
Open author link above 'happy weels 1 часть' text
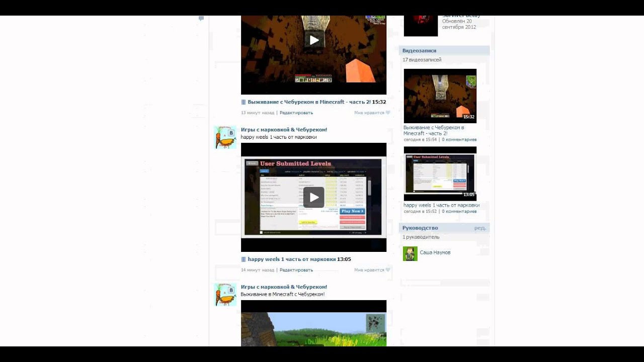[284, 130]
